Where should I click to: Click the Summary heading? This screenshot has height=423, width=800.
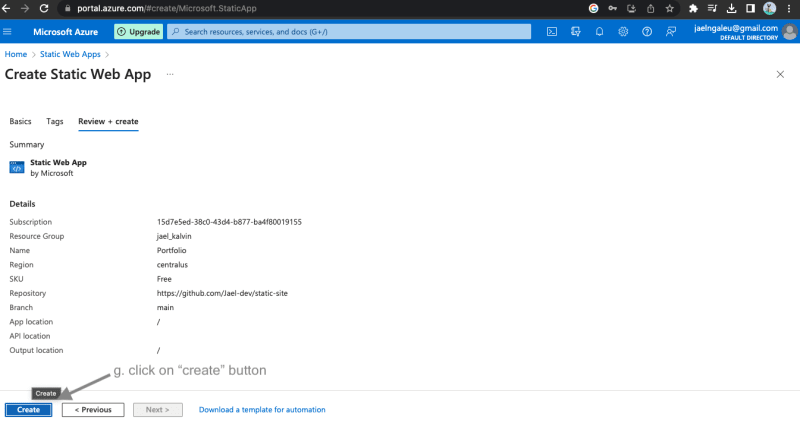click(x=27, y=145)
